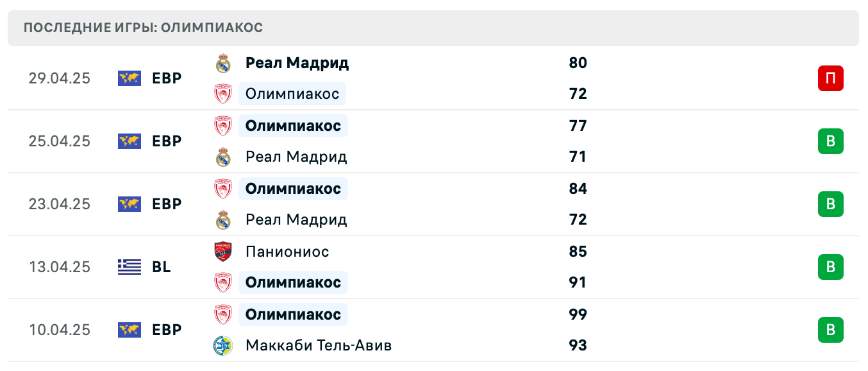
Task: Click the red П loss badge
Action: tap(831, 78)
